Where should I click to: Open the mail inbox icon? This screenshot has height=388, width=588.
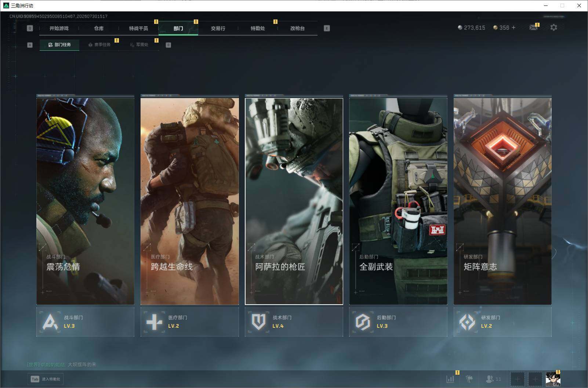pyautogui.click(x=533, y=28)
